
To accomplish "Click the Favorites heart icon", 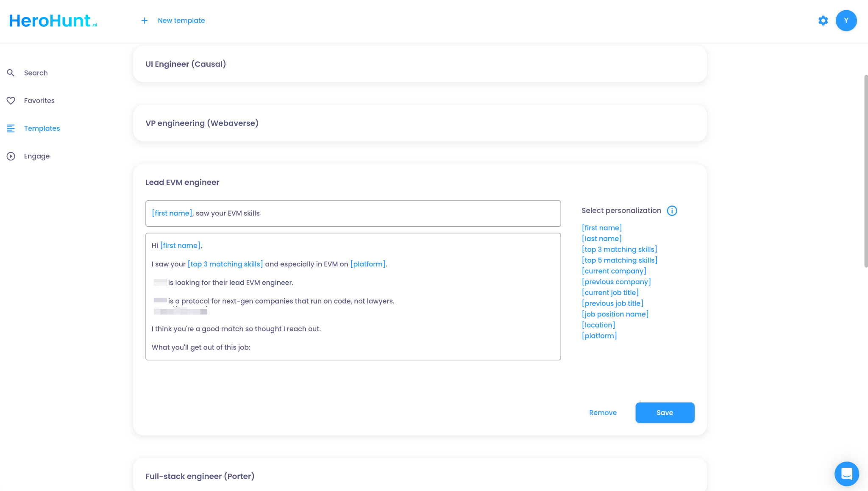I will point(11,101).
